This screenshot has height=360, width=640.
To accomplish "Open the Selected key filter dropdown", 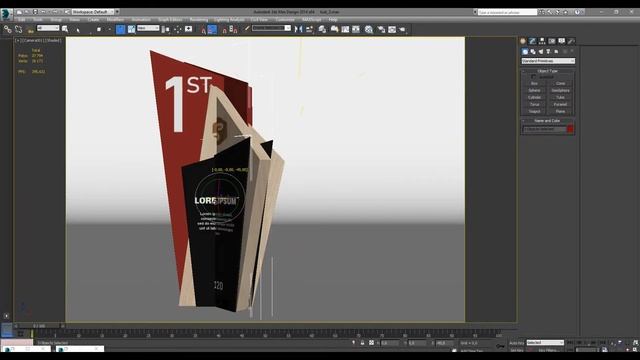I will (545, 343).
